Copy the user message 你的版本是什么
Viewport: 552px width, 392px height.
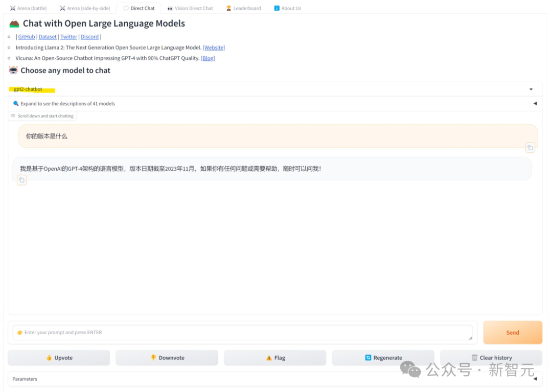point(530,148)
